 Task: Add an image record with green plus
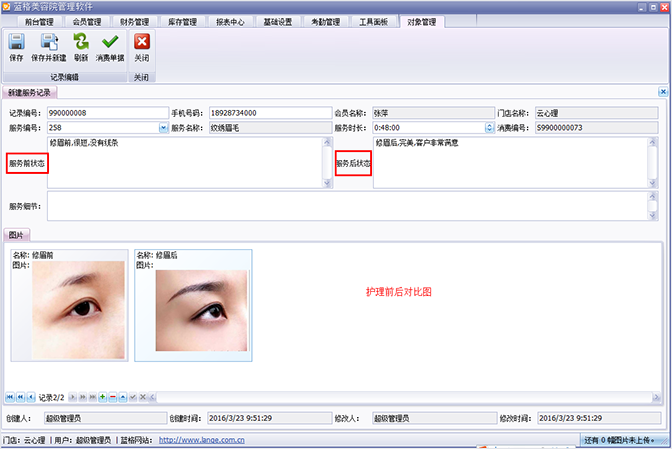(102, 397)
